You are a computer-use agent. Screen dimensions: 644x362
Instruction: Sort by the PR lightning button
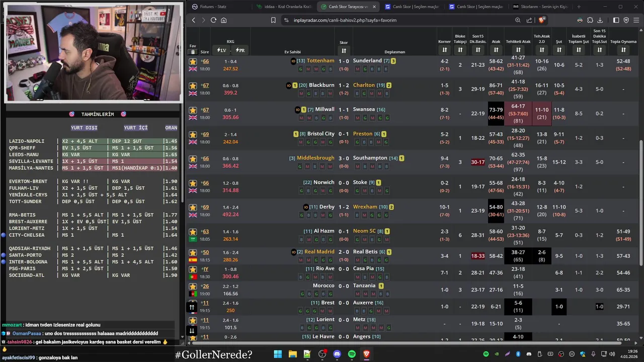pos(239,50)
